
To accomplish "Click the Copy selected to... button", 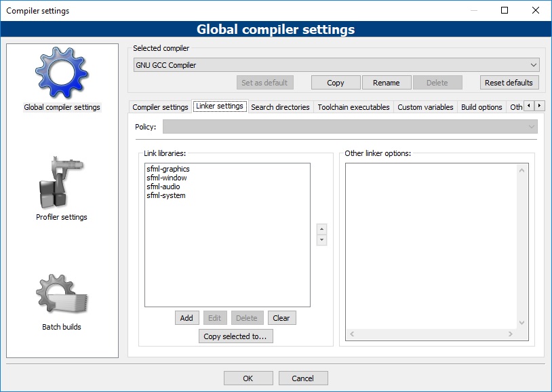I will 235,336.
